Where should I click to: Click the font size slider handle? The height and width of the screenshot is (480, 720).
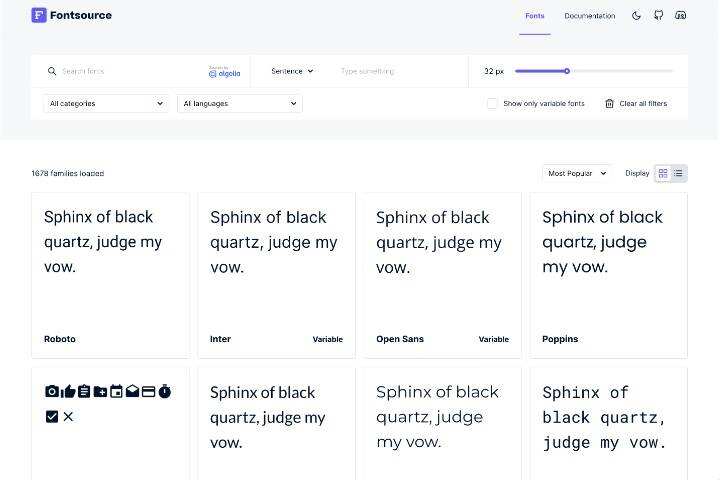coord(567,71)
